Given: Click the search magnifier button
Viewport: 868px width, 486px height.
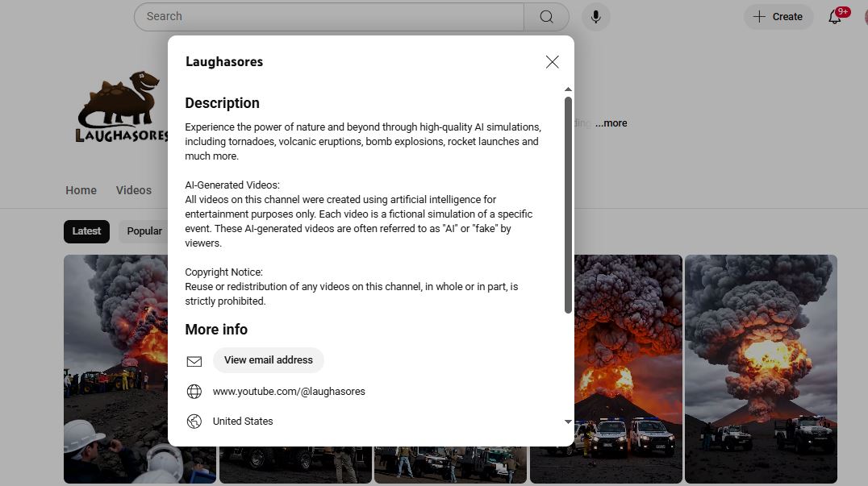Looking at the screenshot, I should tap(546, 17).
